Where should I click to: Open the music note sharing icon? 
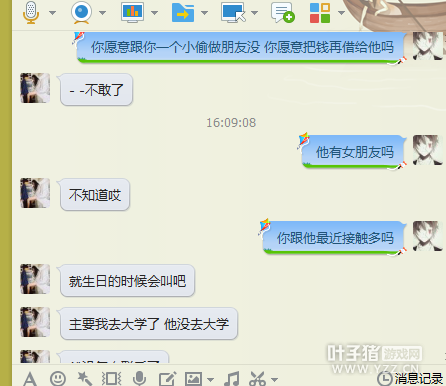[232, 379]
